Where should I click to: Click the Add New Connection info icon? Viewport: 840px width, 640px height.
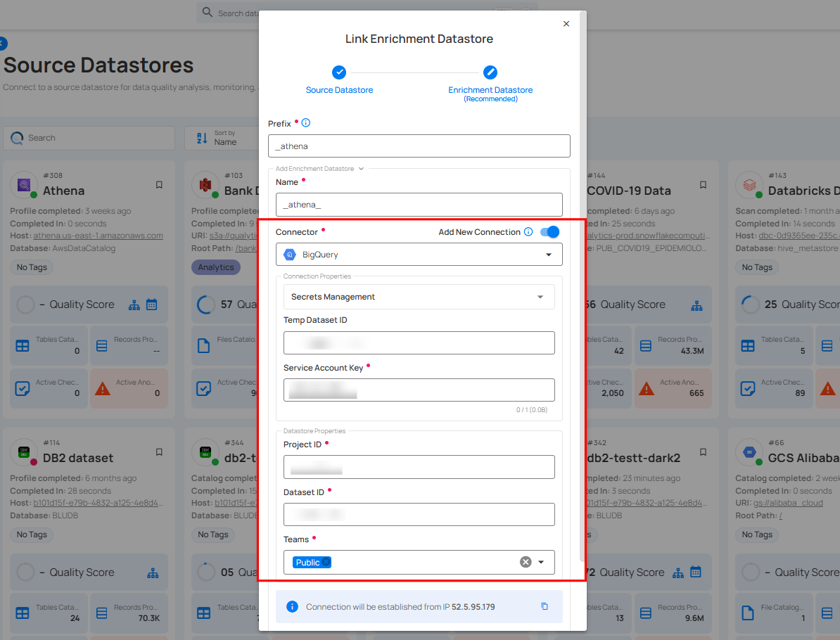click(x=528, y=232)
